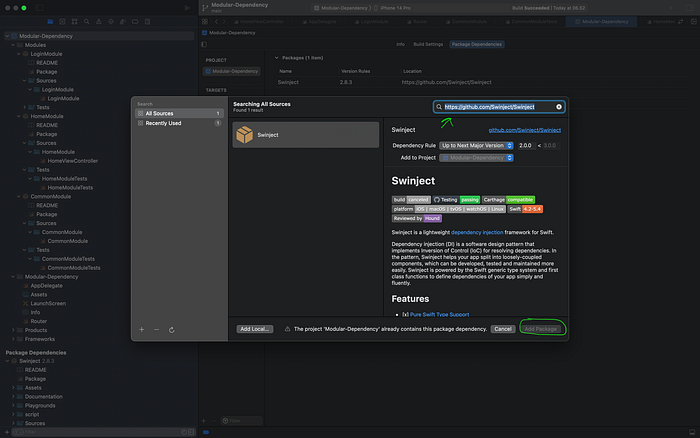Open the Debug navigator icon
This screenshot has height=438, width=700.
[123, 21]
